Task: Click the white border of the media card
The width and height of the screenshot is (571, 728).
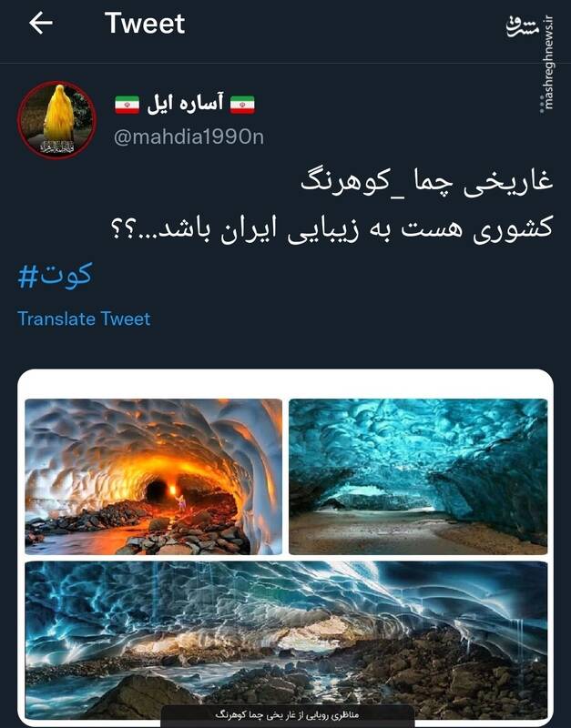Action: [286, 383]
